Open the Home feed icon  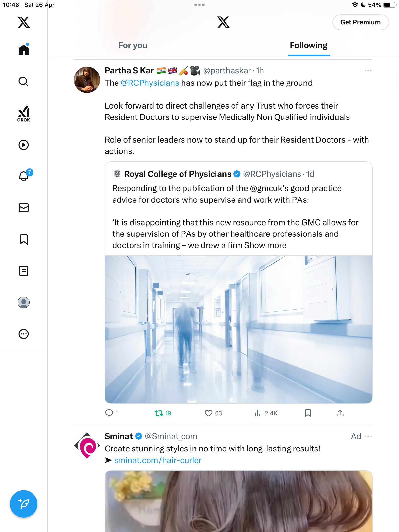[24, 50]
